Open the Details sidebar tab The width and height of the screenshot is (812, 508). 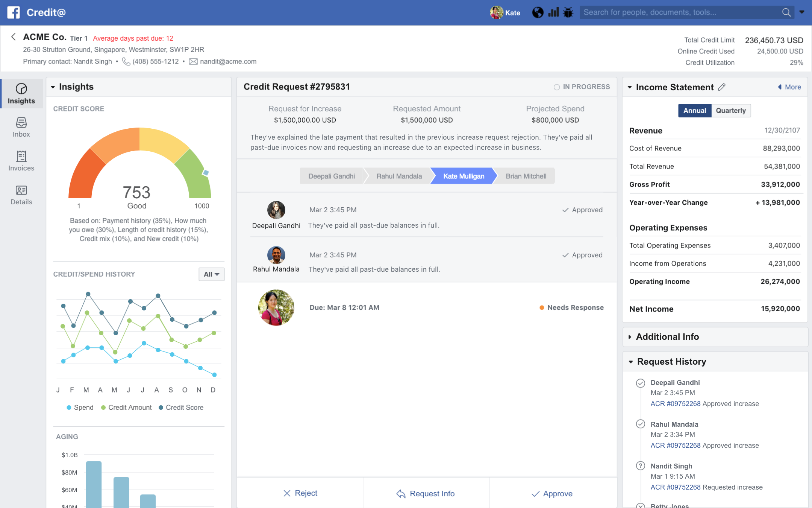pos(21,195)
